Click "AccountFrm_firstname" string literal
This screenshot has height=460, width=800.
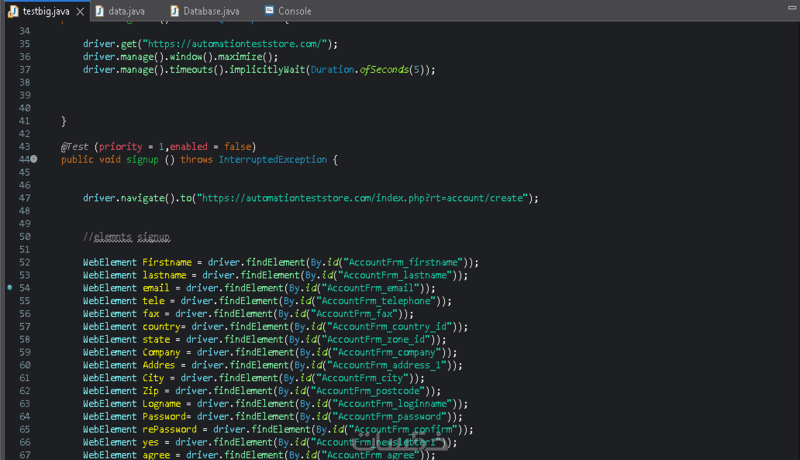click(x=403, y=262)
